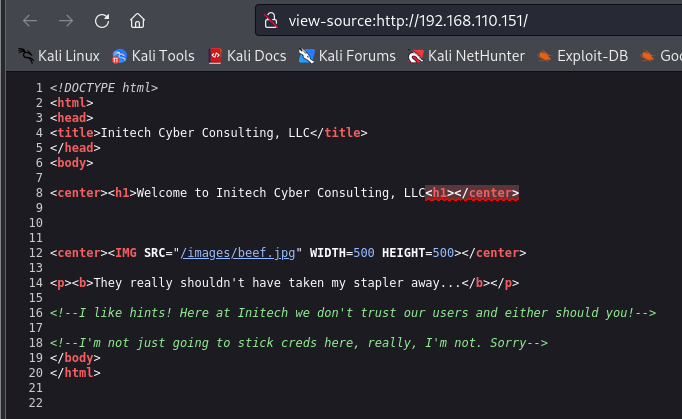Open the Kali NetHunter bookmark
The image size is (682, 419).
click(x=466, y=56)
